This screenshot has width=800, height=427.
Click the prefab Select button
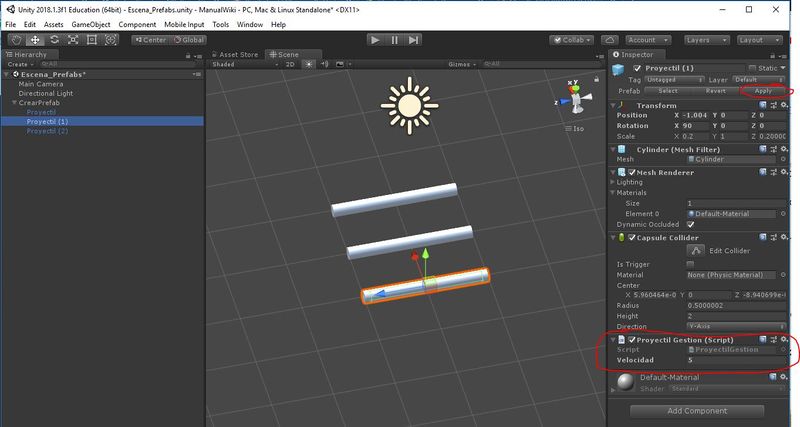[668, 91]
